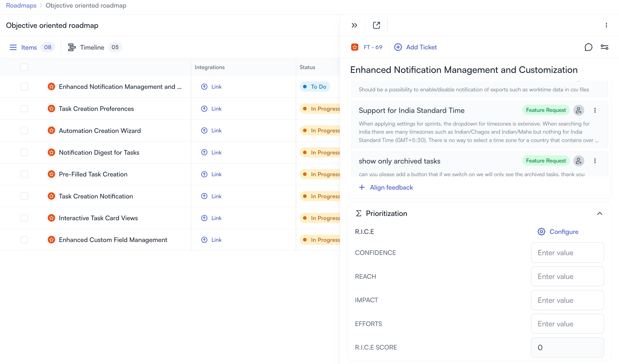This screenshot has height=364, width=619.
Task: Click the Configure gear icon
Action: pyautogui.click(x=541, y=232)
